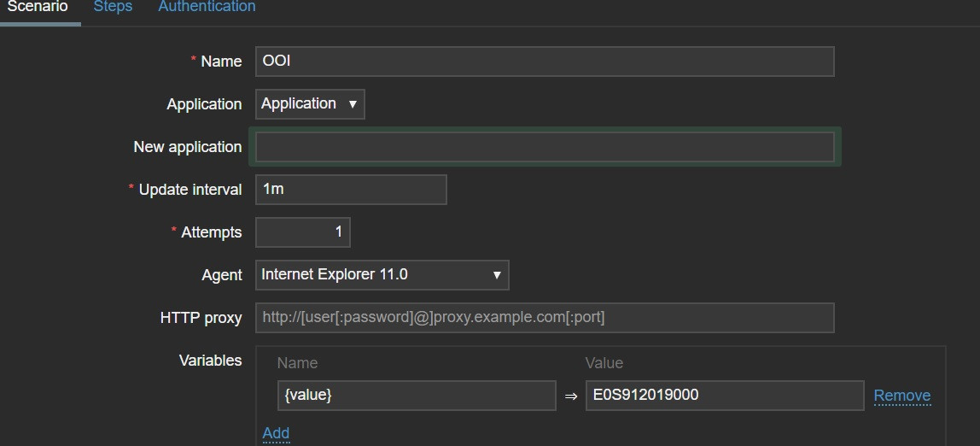Image resolution: width=980 pixels, height=446 pixels.
Task: Open the Application dropdown
Action: (310, 103)
